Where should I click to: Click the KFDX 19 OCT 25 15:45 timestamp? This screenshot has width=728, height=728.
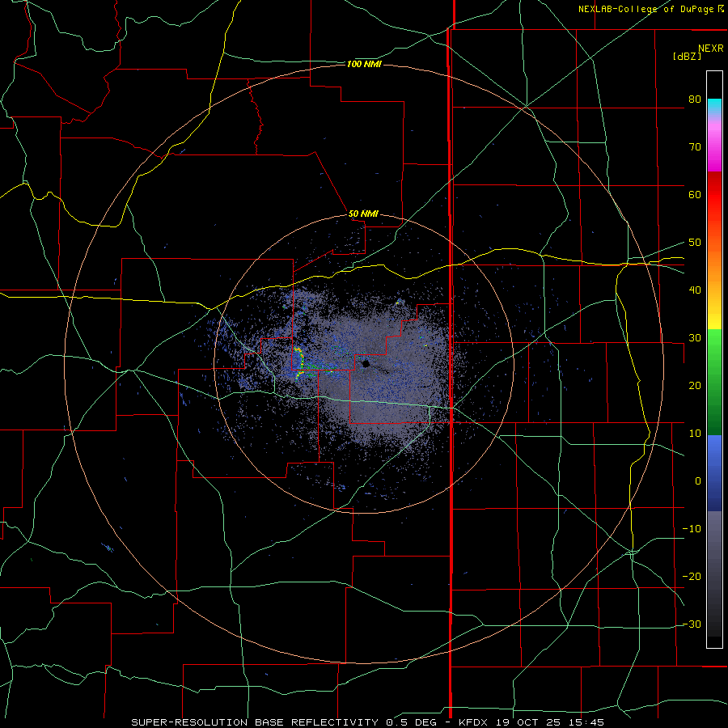click(531, 722)
